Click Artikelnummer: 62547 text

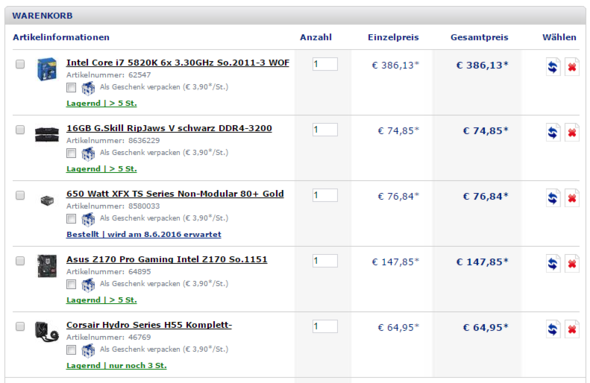tap(109, 75)
